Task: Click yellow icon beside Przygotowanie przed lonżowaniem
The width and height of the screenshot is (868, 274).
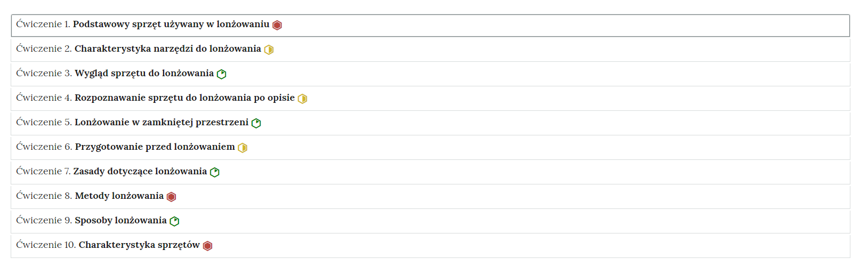Action: click(x=243, y=148)
